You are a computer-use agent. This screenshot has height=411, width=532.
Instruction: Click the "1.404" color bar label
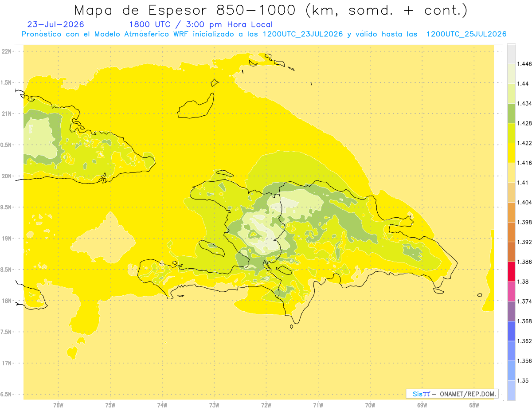point(524,203)
